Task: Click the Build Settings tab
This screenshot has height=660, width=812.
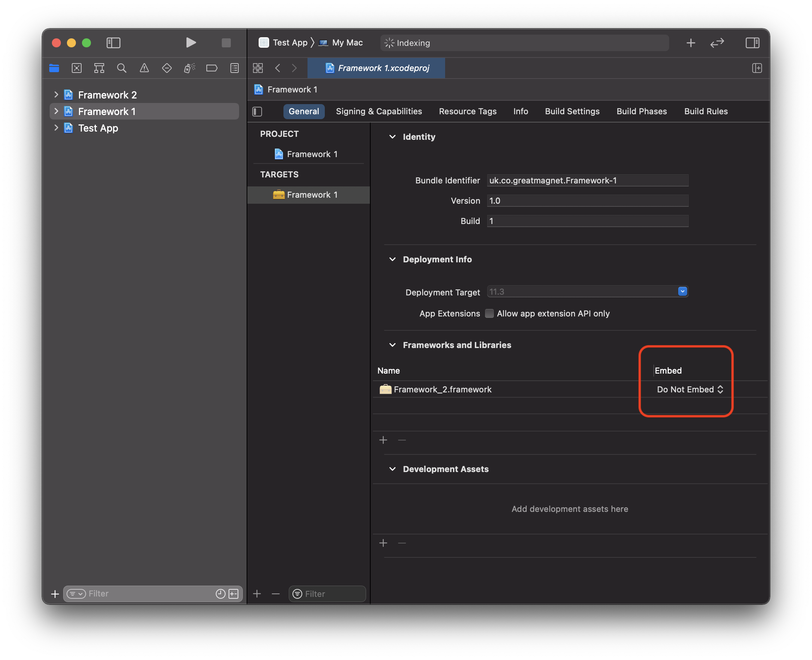Action: pos(572,111)
